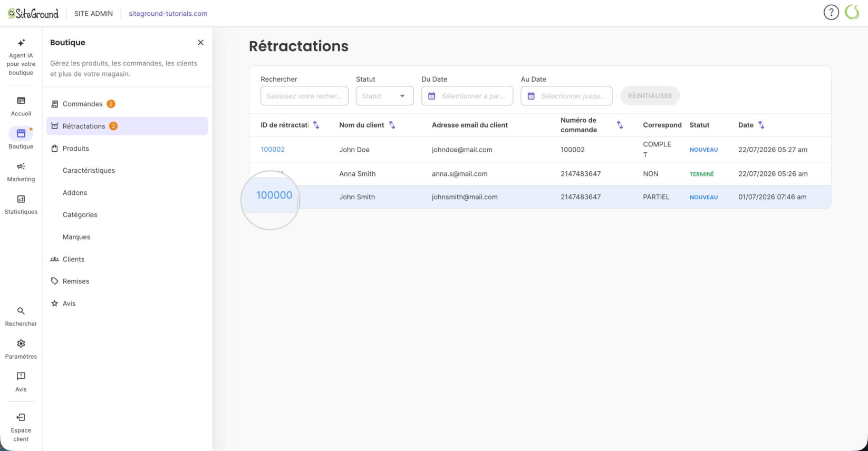Open the Du Date picker field
Image resolution: width=868 pixels, height=451 pixels.
467,96
